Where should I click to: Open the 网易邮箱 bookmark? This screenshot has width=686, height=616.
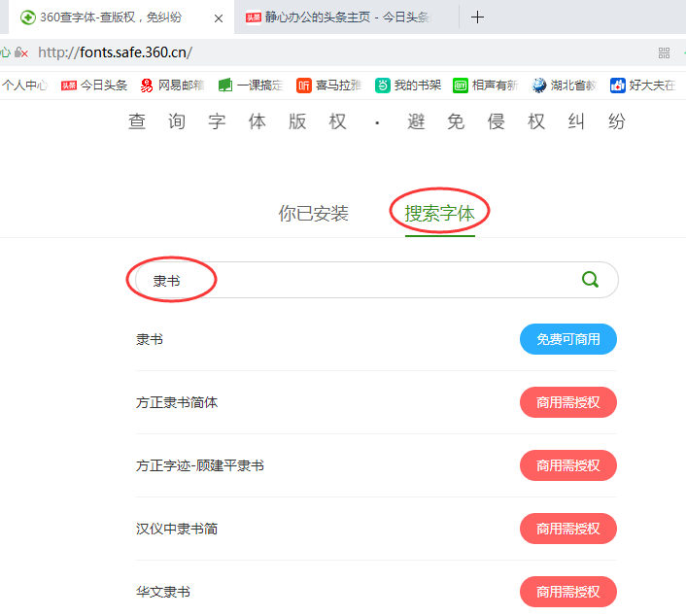pyautogui.click(x=172, y=86)
